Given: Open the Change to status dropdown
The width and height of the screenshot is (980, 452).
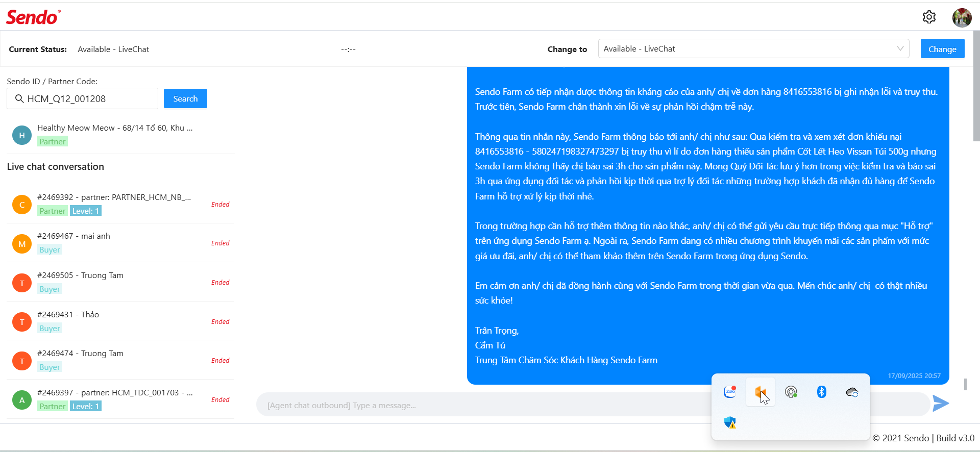Looking at the screenshot, I should point(753,48).
